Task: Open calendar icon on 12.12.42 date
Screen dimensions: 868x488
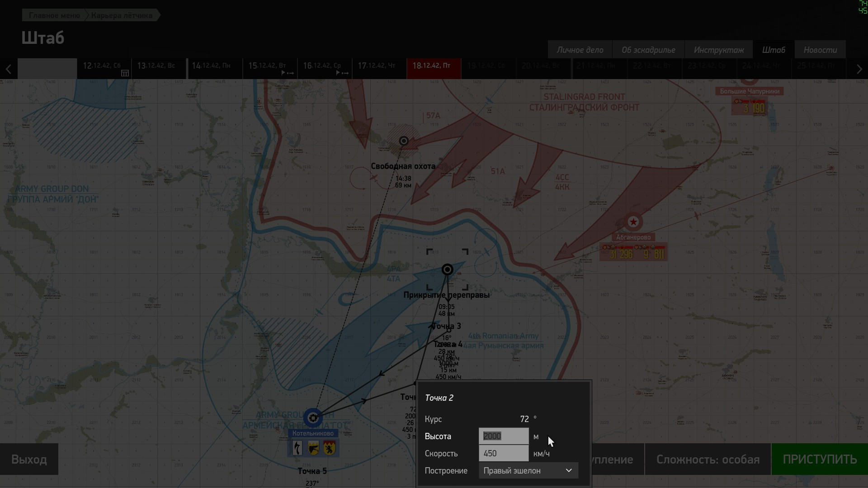Action: [125, 73]
